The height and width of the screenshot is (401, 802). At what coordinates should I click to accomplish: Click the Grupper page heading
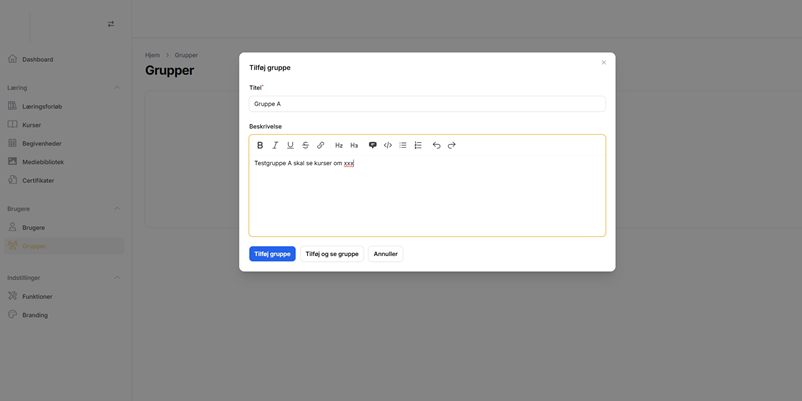[x=169, y=71]
